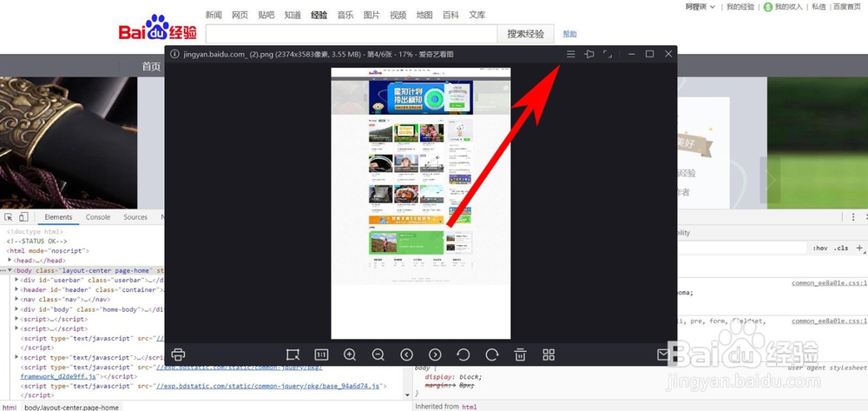Print the image from the viewer
The height and width of the screenshot is (411, 868).
178,355
